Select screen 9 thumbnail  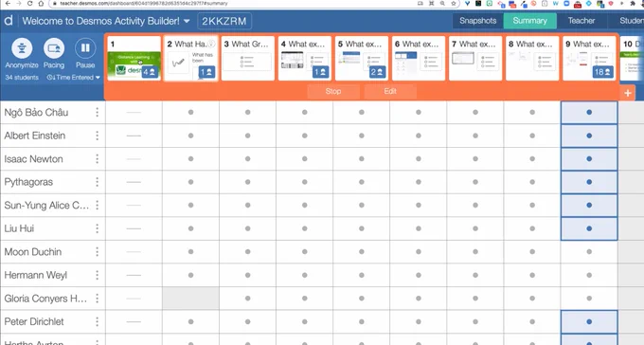coord(589,58)
